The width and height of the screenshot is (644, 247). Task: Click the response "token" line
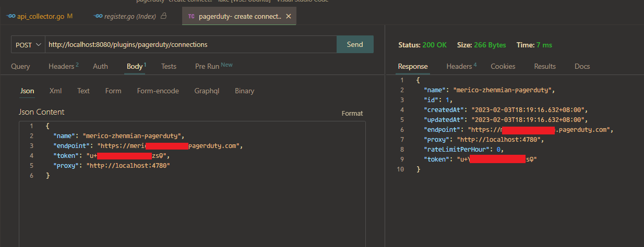[x=480, y=159]
